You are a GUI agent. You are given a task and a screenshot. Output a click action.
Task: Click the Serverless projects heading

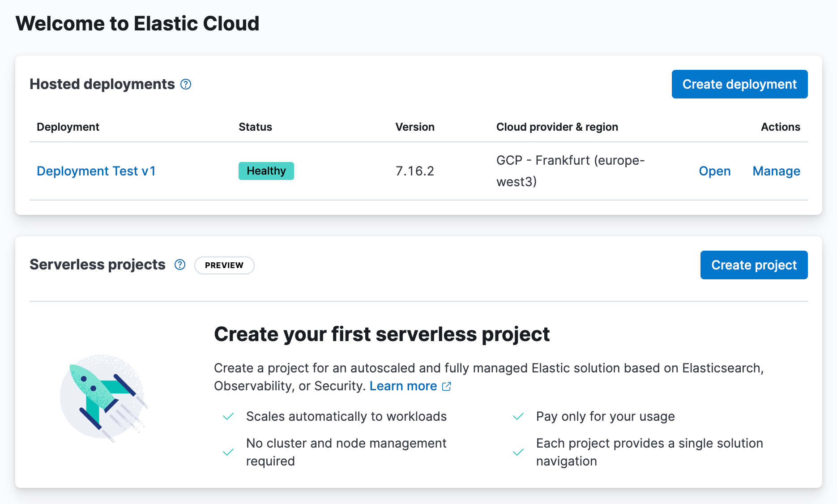98,265
